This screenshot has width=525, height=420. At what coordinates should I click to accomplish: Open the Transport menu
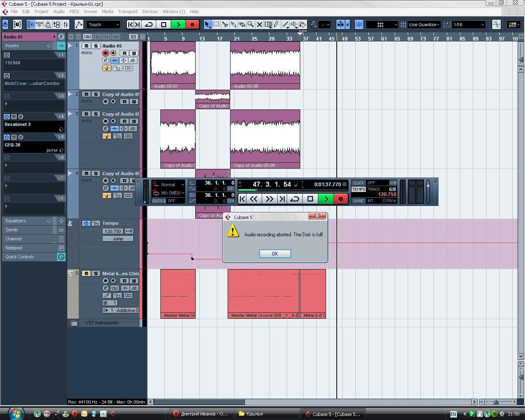tap(128, 11)
